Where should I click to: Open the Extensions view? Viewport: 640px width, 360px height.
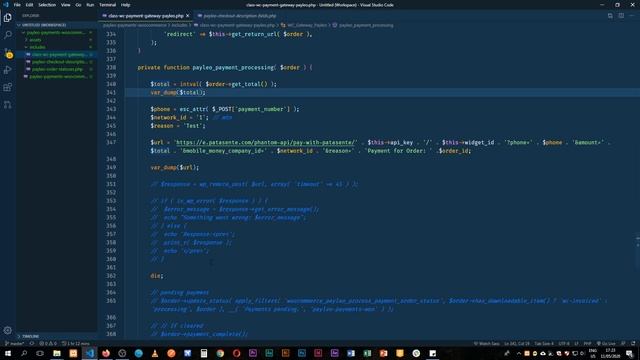8,87
